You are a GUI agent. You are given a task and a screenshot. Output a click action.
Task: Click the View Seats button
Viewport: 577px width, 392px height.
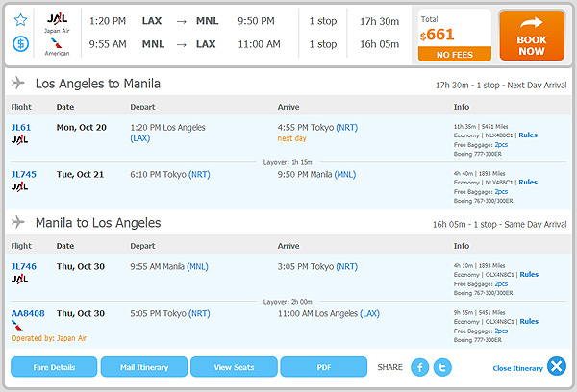(234, 367)
